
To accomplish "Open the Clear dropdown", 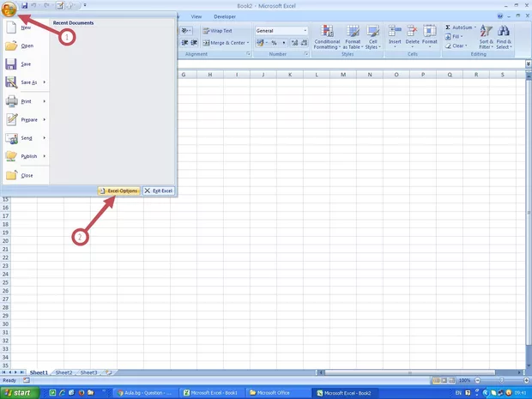I will 456,45.
